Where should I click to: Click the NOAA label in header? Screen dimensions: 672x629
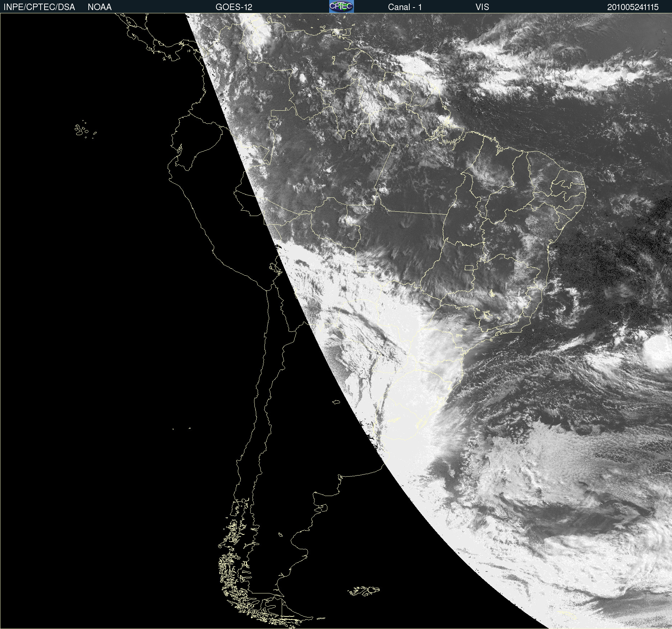100,7
